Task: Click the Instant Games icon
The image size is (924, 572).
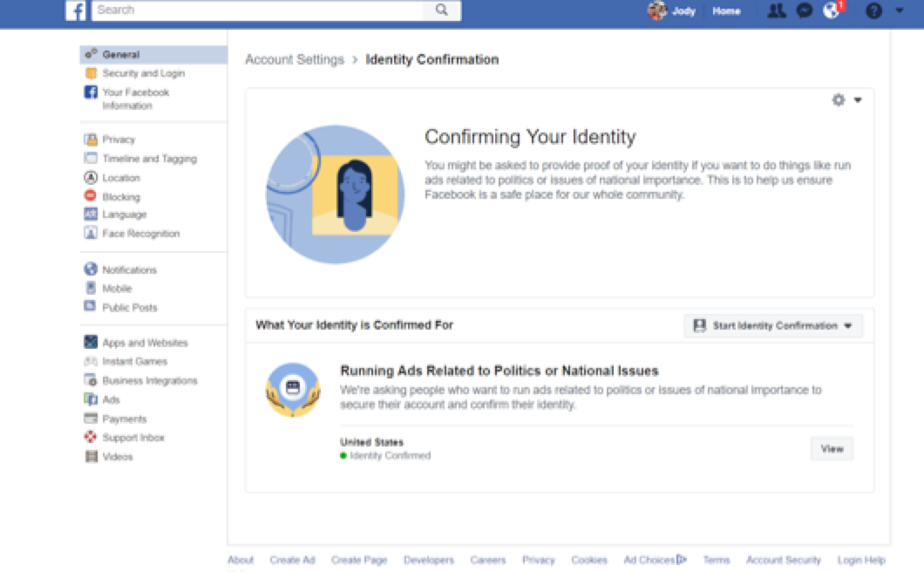Action: coord(91,361)
